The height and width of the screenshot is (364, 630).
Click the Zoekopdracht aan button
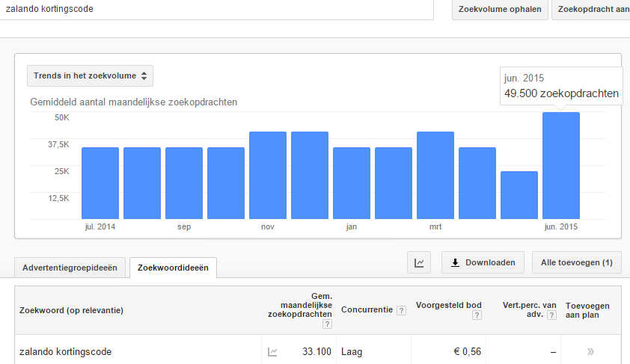[591, 9]
